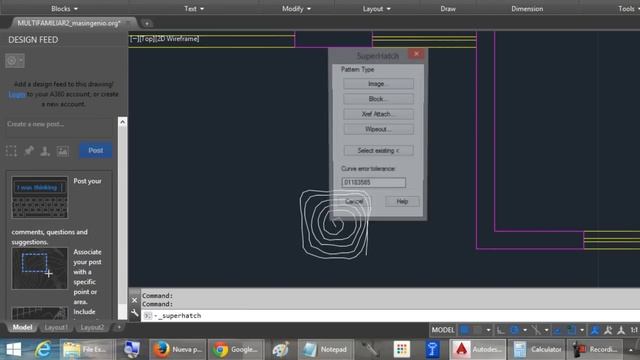This screenshot has width=640, height=360.
Task: Click Select existing button in SuperHatch
Action: coord(378,150)
